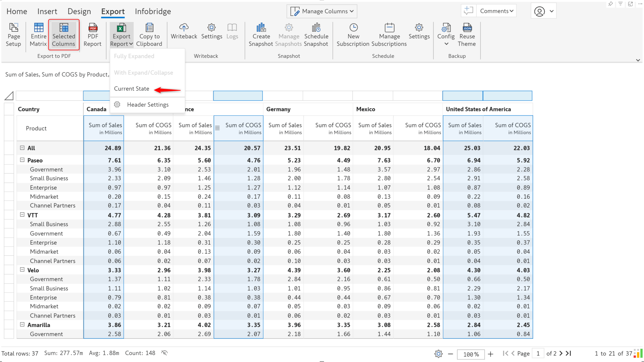
Task: Go to next page in pagination
Action: coord(561,353)
